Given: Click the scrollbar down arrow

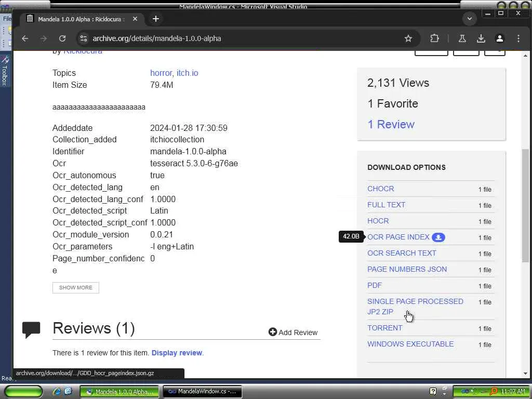Looking at the screenshot, I should [525, 374].
